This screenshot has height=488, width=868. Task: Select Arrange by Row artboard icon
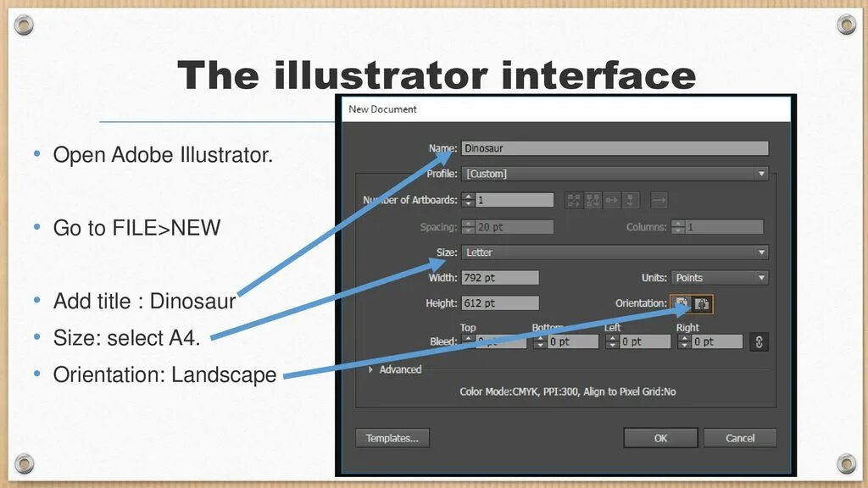pos(611,200)
